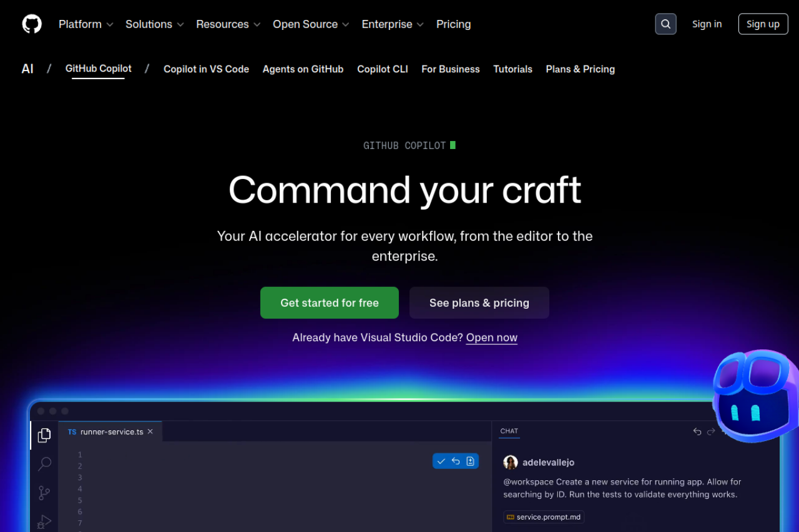Click the insert-file icon in the blue suggestion toolbar
Viewport: 799px width, 532px height.
point(469,461)
